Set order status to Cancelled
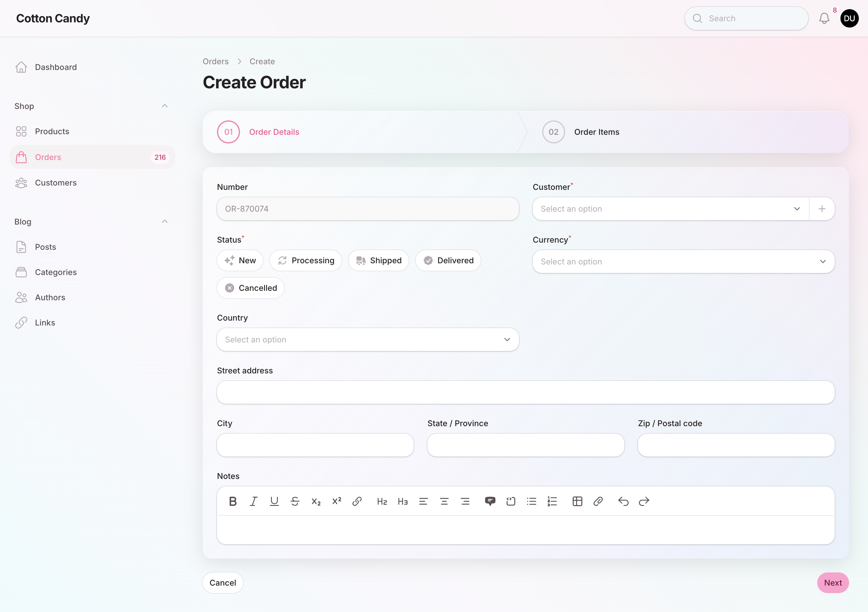The width and height of the screenshot is (868, 612). tap(250, 287)
